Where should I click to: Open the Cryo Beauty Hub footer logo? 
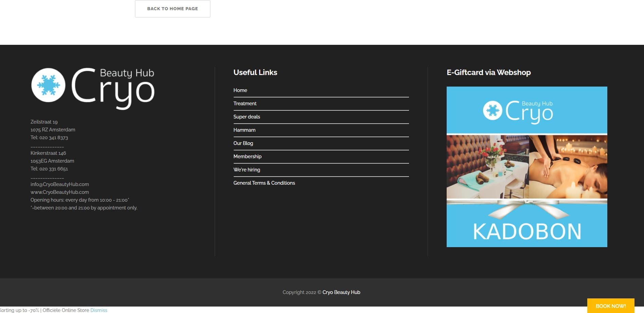tap(93, 89)
